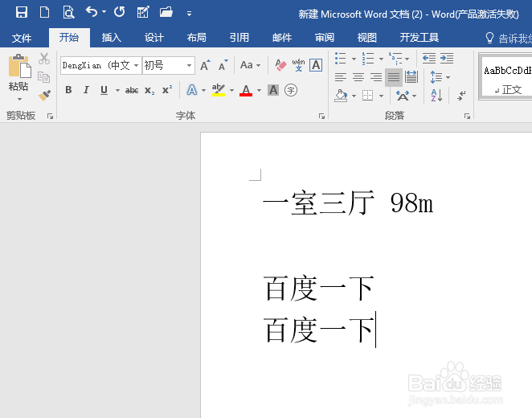Switch to the 布局 tab
The height and width of the screenshot is (418, 532).
[197, 38]
